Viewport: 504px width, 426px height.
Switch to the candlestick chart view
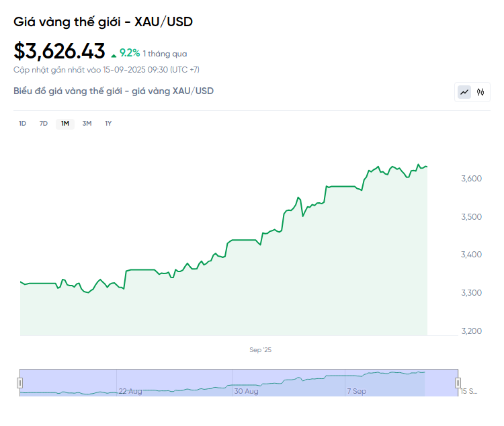point(480,92)
